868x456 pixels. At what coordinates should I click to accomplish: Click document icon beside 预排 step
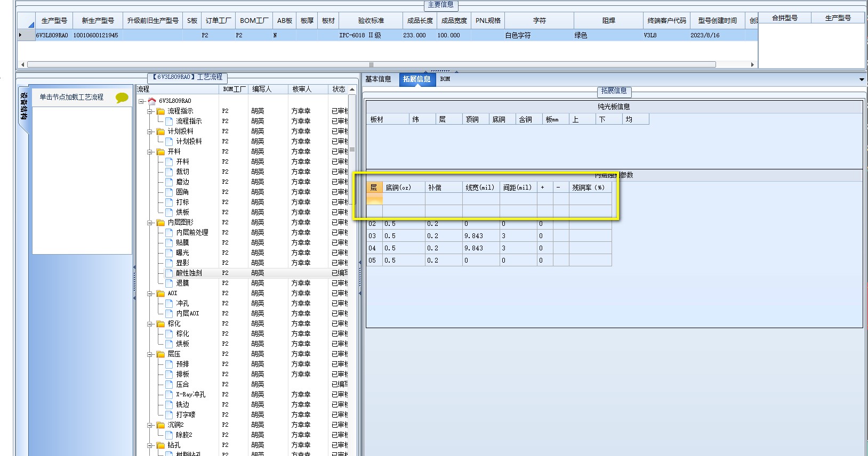169,364
